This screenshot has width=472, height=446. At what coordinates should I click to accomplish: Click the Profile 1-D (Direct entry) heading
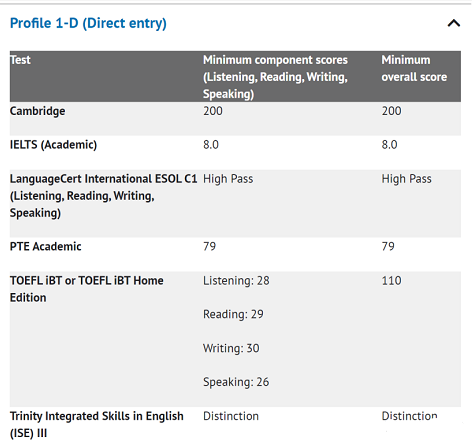88,23
